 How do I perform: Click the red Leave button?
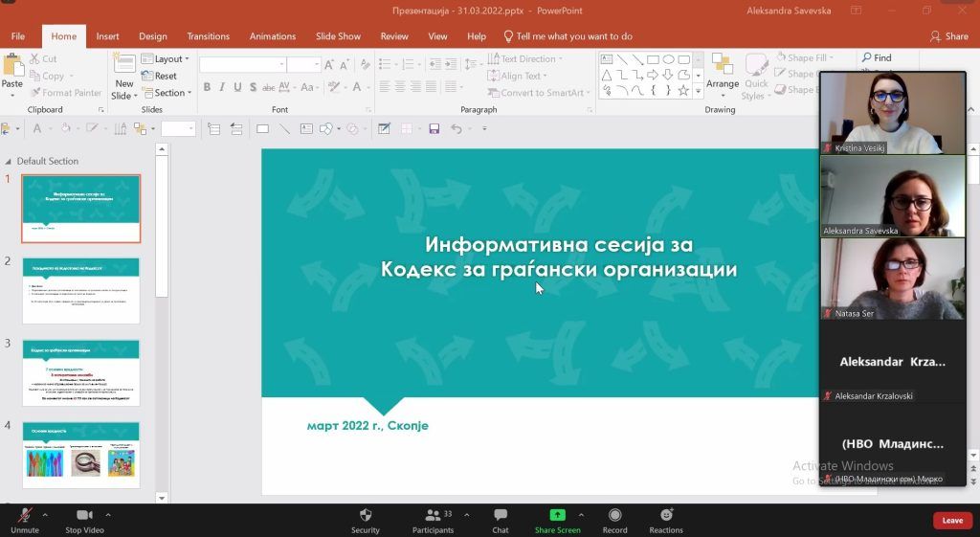(x=952, y=520)
